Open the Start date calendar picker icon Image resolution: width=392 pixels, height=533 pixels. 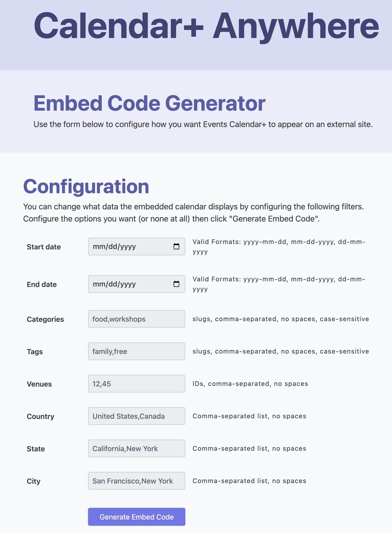click(x=176, y=246)
